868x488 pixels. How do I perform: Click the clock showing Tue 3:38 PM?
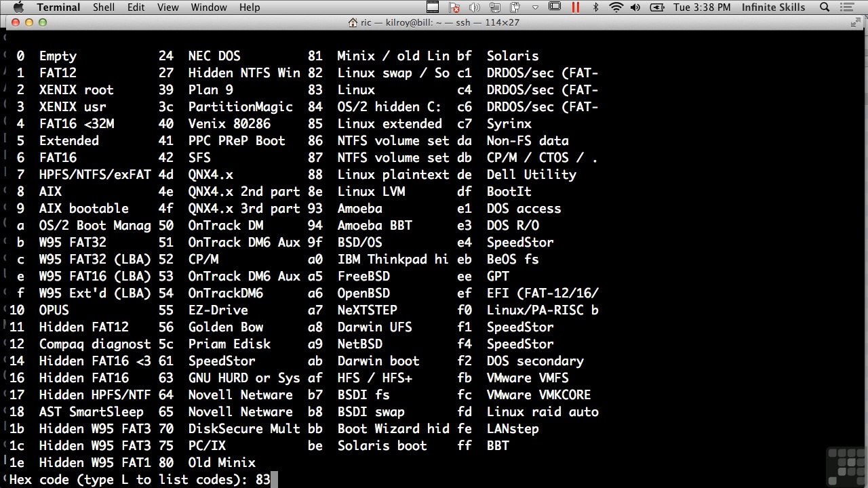point(702,7)
